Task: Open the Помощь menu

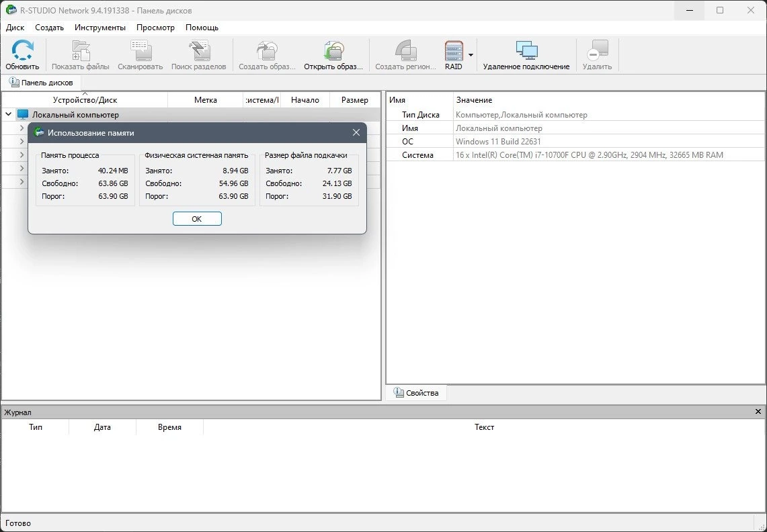Action: 202,28
